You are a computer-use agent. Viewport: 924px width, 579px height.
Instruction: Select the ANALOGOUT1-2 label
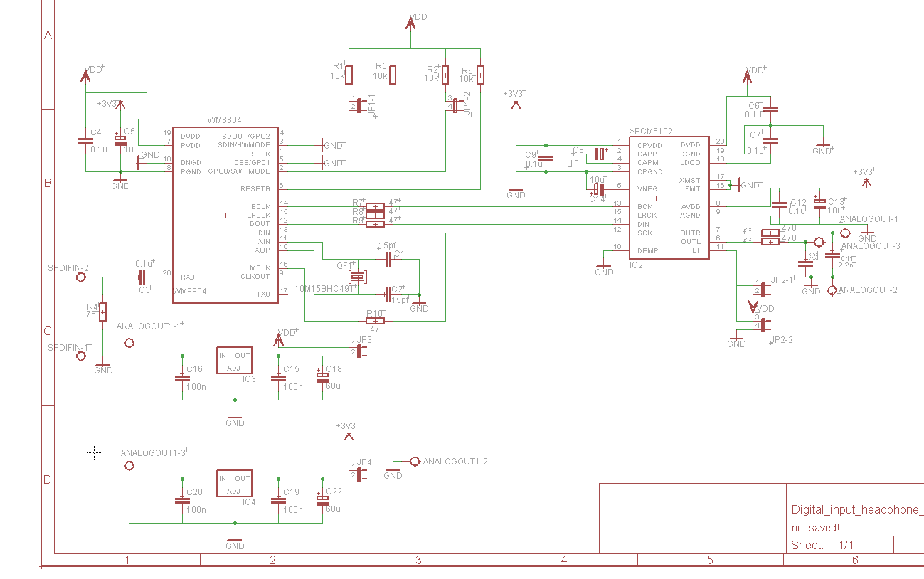pyautogui.click(x=455, y=462)
